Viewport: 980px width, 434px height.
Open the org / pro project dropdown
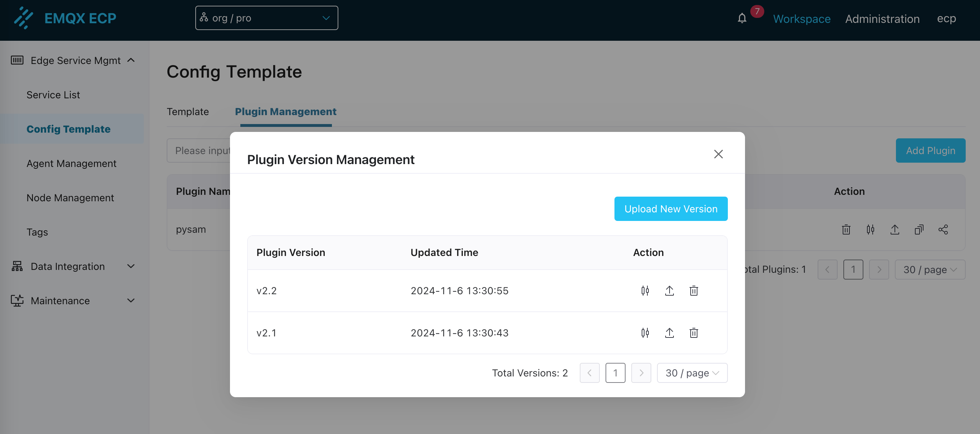tap(266, 18)
